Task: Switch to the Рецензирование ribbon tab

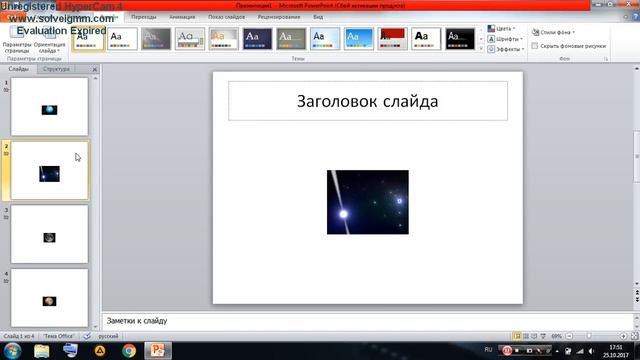Action: click(x=279, y=17)
